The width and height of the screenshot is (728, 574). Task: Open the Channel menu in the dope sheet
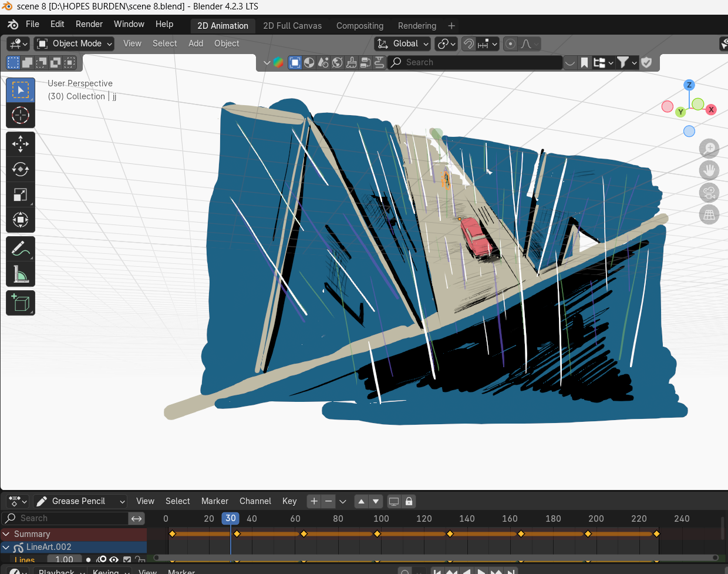pyautogui.click(x=255, y=501)
